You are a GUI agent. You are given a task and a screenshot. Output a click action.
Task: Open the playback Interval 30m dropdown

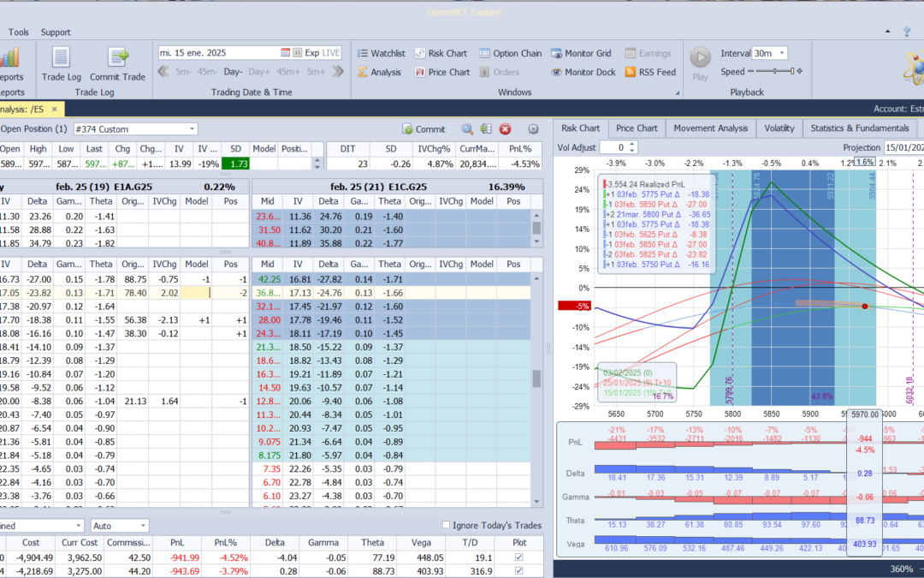point(781,53)
